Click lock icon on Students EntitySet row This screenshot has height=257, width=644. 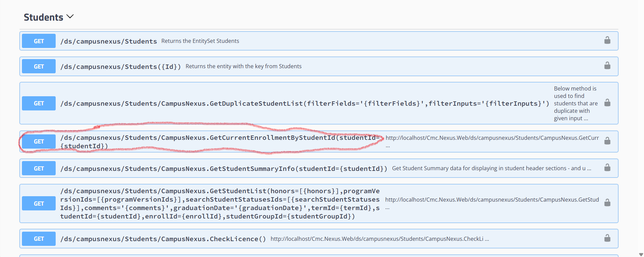[x=607, y=40]
